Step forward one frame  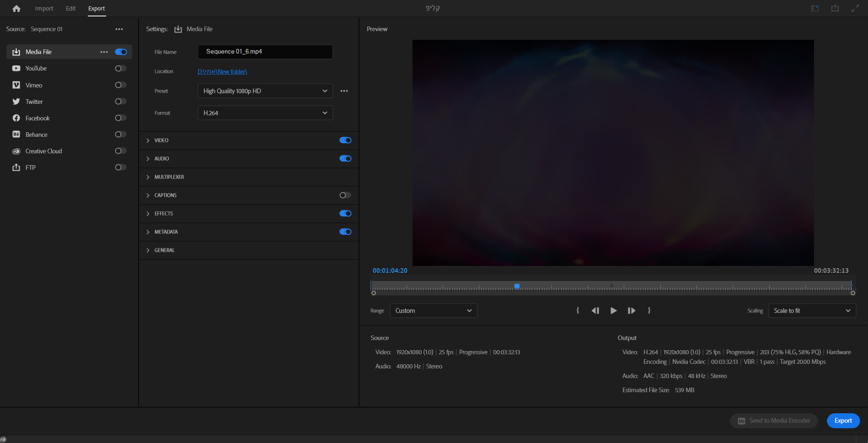point(632,310)
